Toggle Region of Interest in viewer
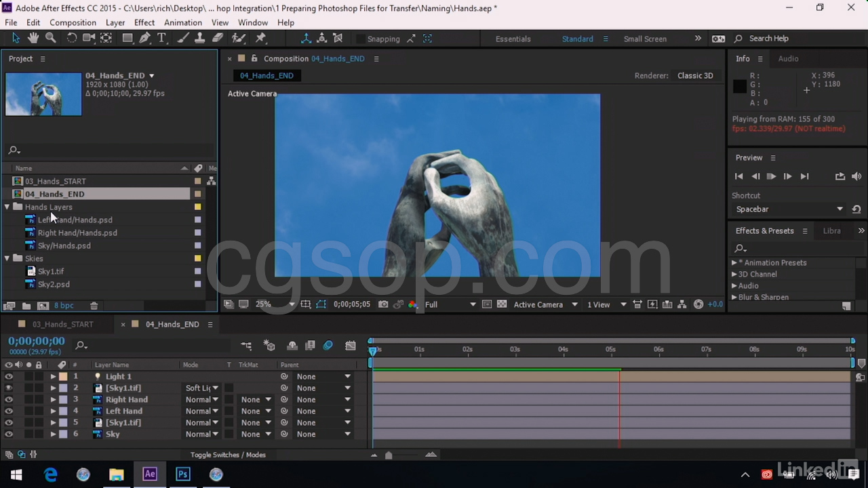Screen dimensions: 868x488 [487, 304]
